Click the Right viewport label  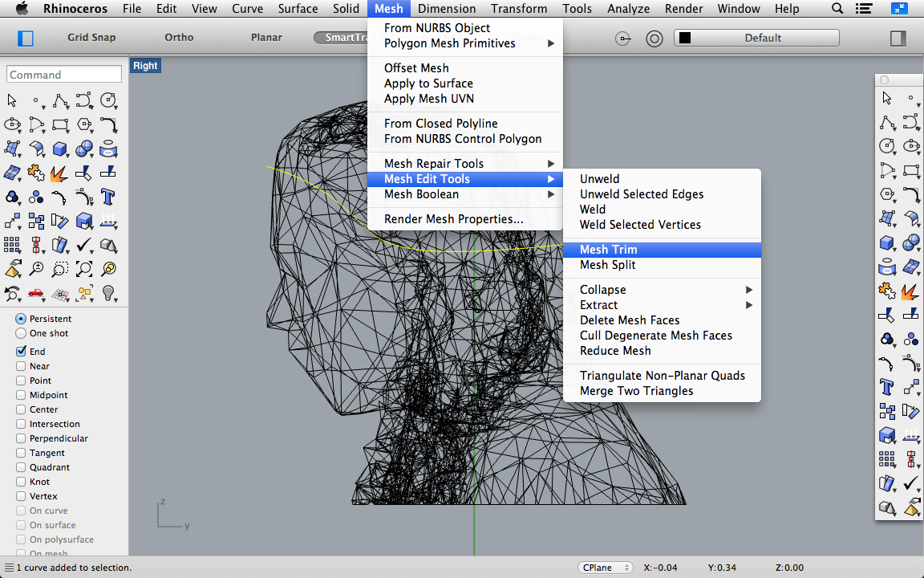point(145,66)
